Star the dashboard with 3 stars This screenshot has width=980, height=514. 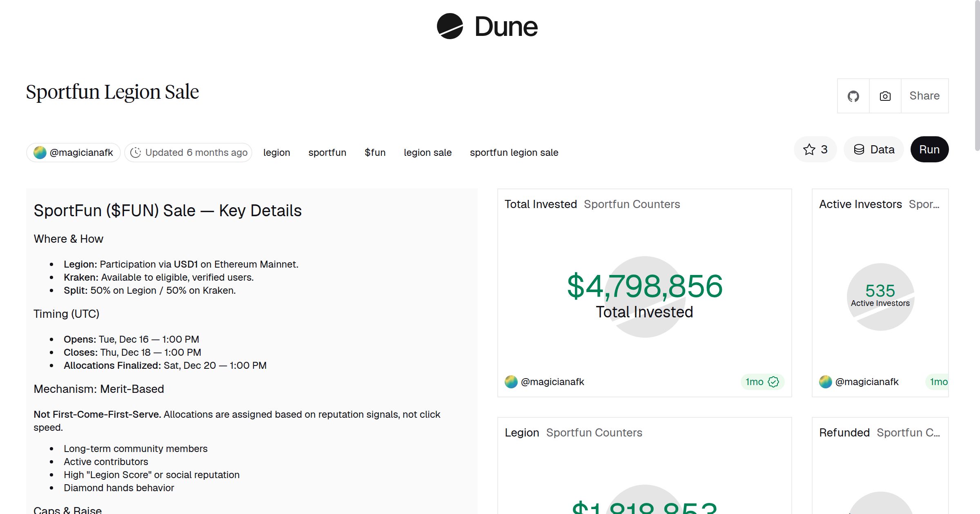click(815, 149)
